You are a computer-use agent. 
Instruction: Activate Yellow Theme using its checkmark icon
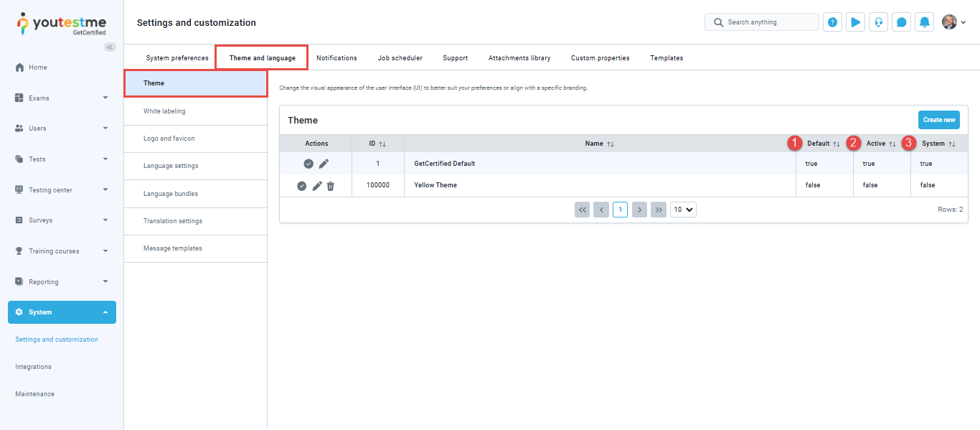tap(302, 186)
